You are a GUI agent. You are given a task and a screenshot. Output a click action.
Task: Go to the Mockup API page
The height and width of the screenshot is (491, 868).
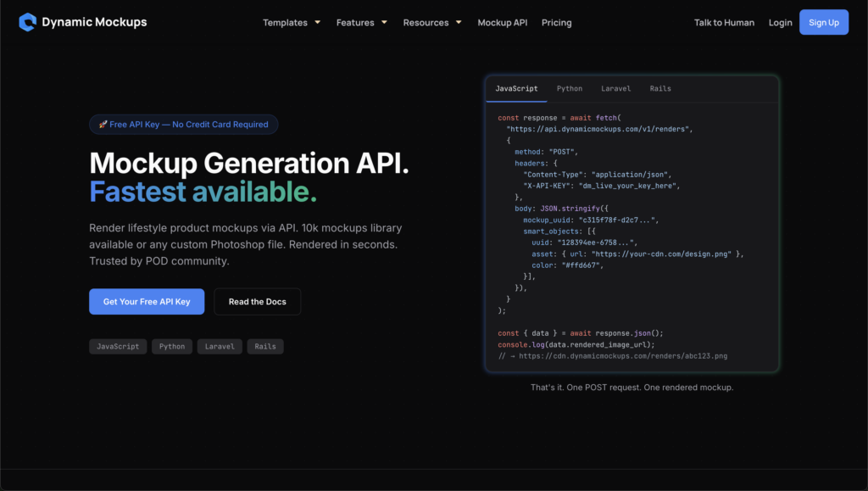coord(502,23)
